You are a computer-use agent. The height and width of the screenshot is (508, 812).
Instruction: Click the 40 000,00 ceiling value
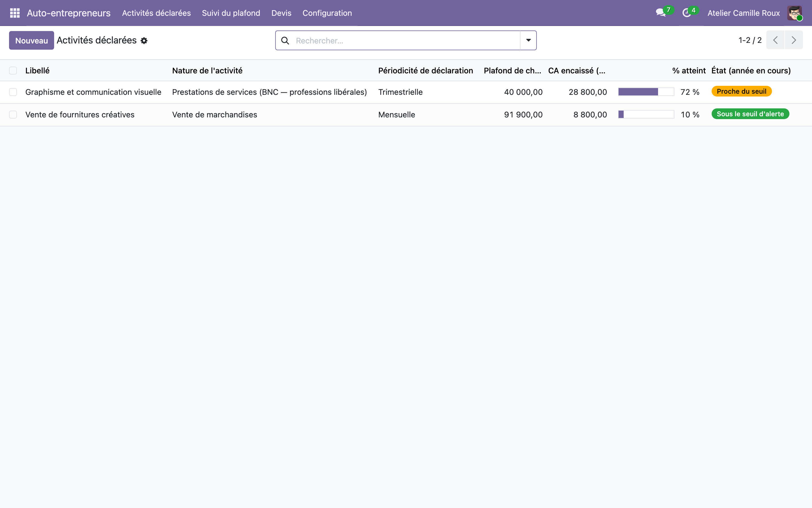coord(523,92)
